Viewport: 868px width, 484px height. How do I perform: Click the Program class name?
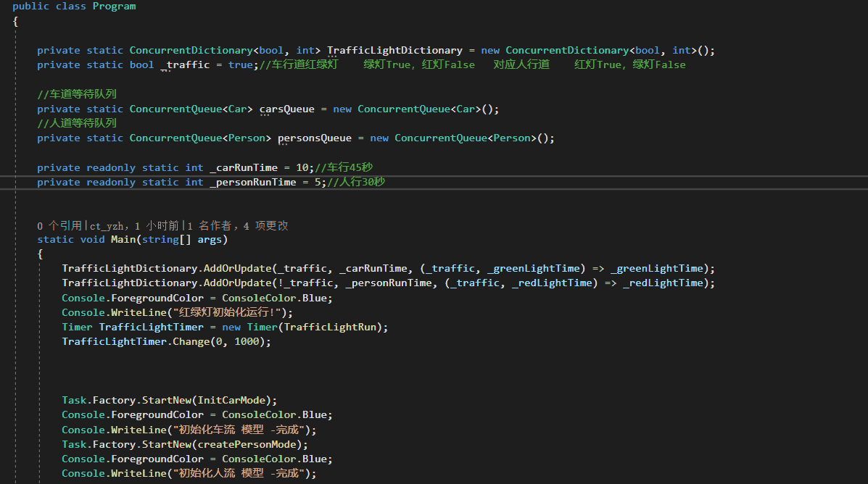click(114, 7)
